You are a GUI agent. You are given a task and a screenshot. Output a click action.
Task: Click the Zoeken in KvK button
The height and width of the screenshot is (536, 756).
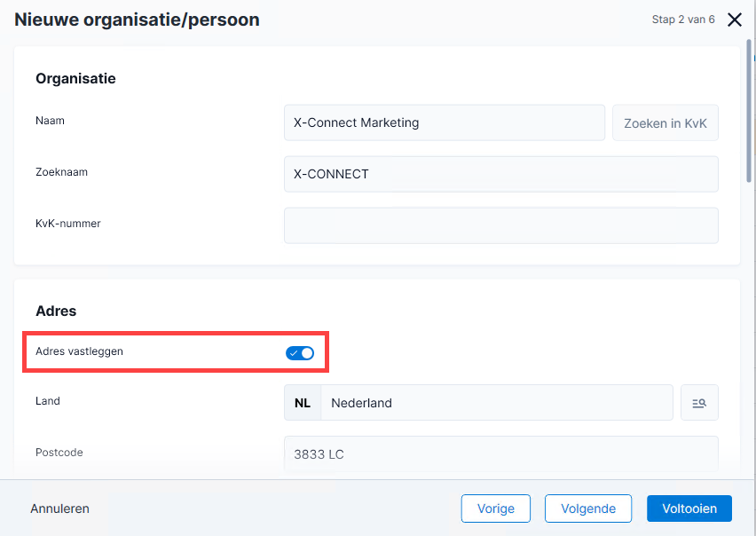[665, 123]
